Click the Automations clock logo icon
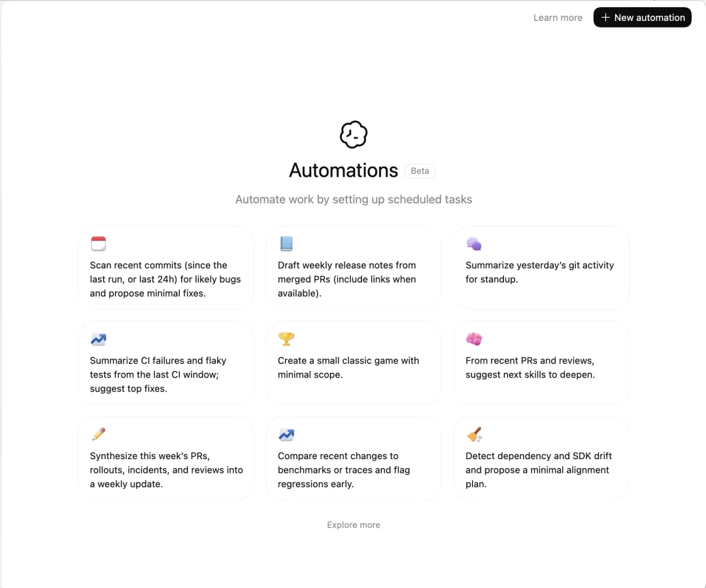This screenshot has height=588, width=706. (x=354, y=134)
